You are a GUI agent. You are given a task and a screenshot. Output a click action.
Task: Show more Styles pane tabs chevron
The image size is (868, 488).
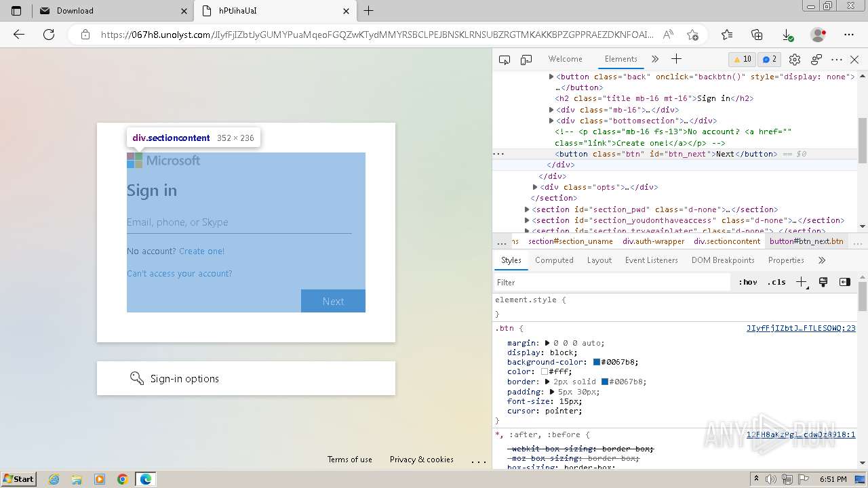pyautogui.click(x=822, y=260)
